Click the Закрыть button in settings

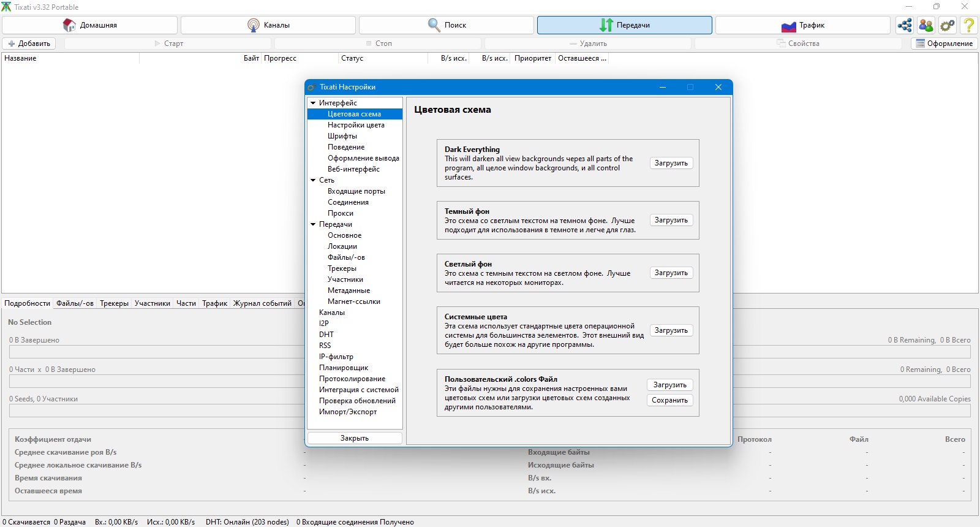355,438
